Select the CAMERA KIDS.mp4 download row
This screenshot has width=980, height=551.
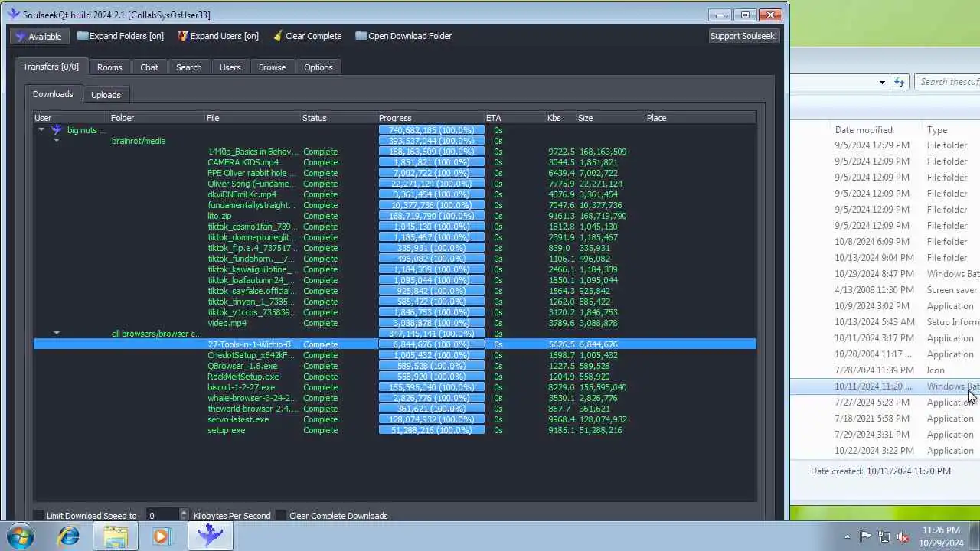coord(395,162)
